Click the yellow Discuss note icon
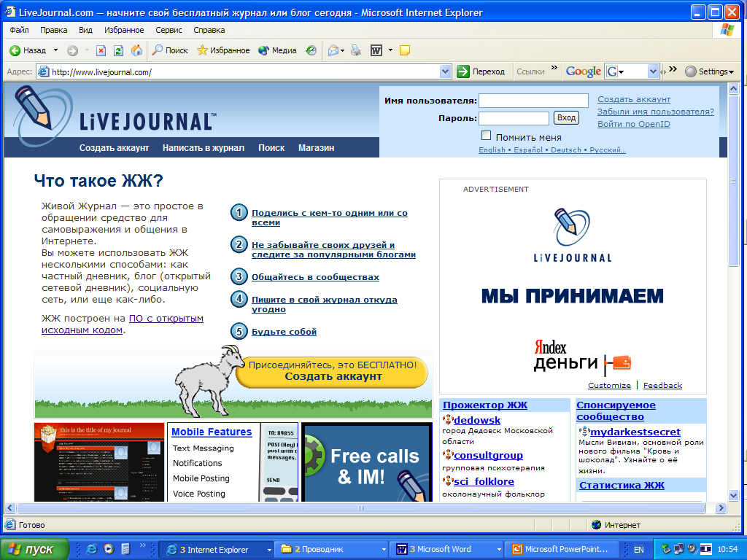Screen dimensions: 747x560 [x=405, y=50]
